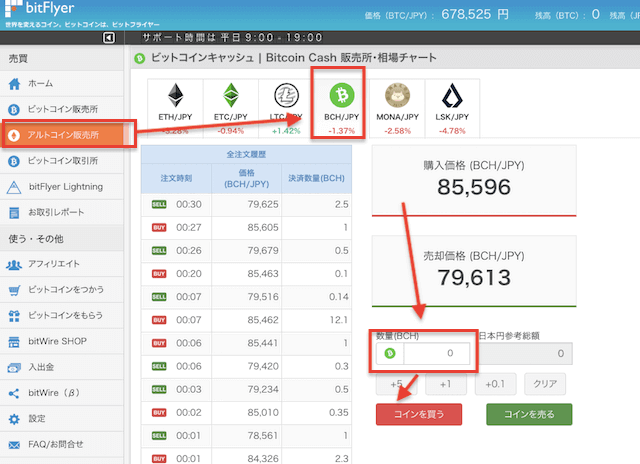Click the share icon beside bitWire (β)
Screen dimensions: 640x464
tap(14, 393)
